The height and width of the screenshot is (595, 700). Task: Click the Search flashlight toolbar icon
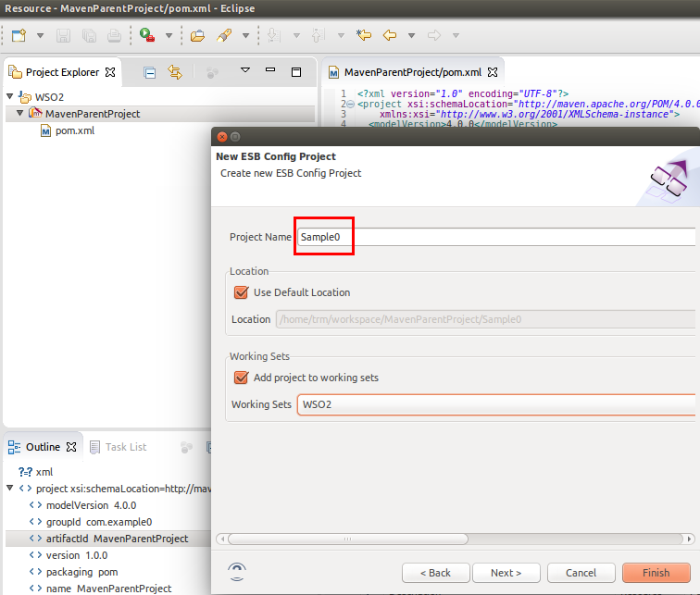tap(223, 36)
